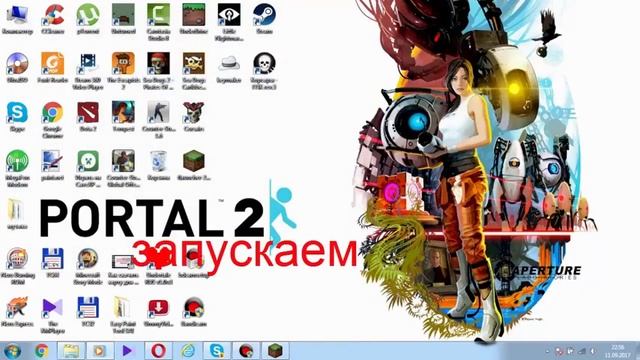Open the volume speaker tray icon
Image resolution: width=640 pixels, height=360 pixels.
(593, 351)
